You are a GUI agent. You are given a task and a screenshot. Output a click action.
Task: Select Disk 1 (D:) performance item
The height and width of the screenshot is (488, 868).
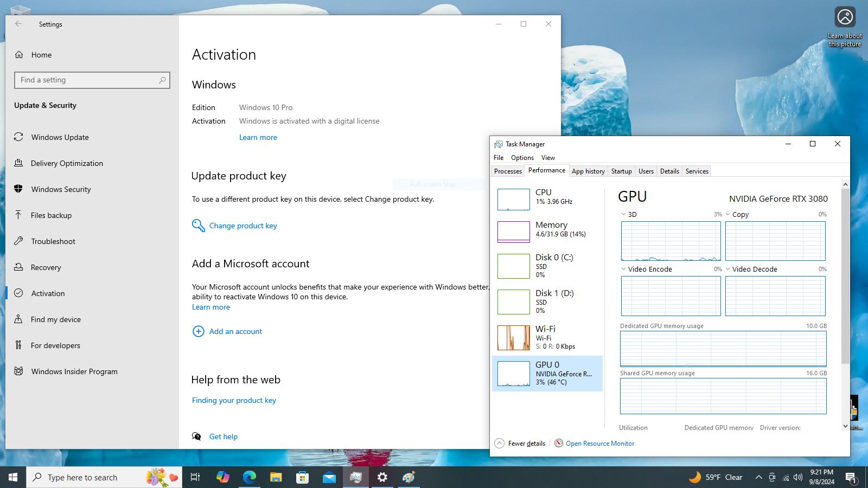tap(547, 302)
